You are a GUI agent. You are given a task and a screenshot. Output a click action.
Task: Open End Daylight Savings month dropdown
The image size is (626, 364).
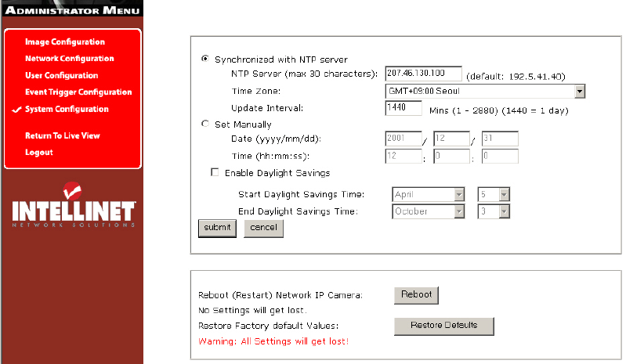point(429,211)
